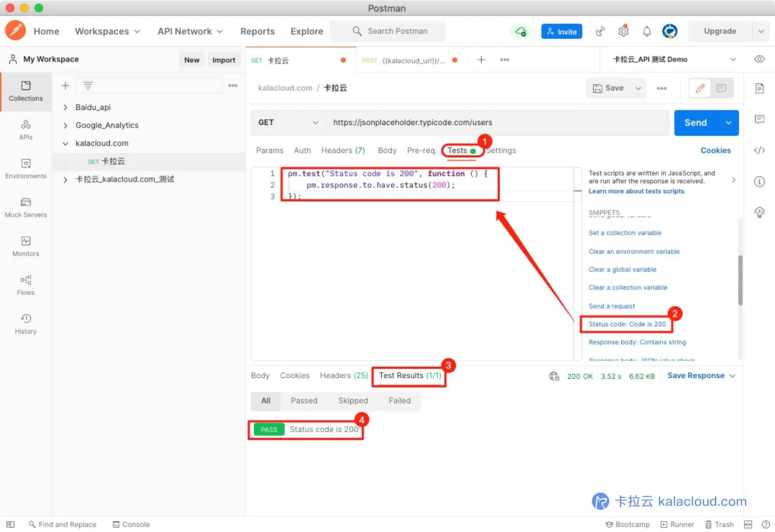
Task: Open the user avatar menu
Action: click(670, 31)
